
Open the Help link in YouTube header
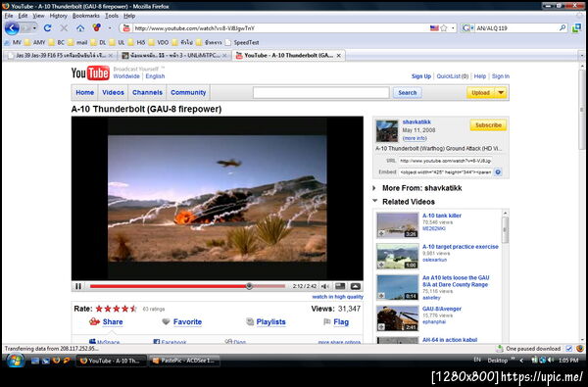[479, 76]
